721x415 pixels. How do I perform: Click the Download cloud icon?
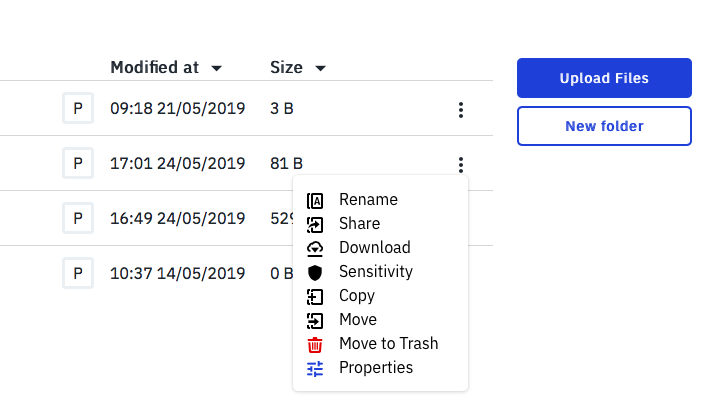(x=315, y=249)
